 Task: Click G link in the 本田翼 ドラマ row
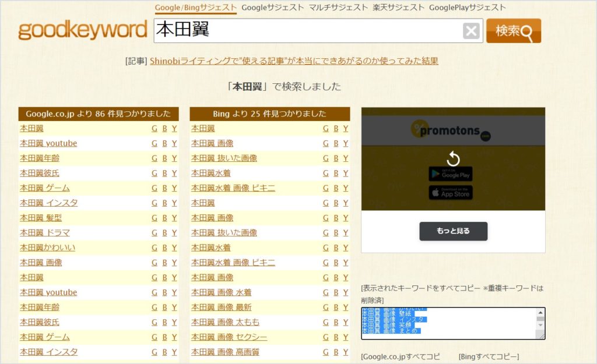click(x=154, y=233)
